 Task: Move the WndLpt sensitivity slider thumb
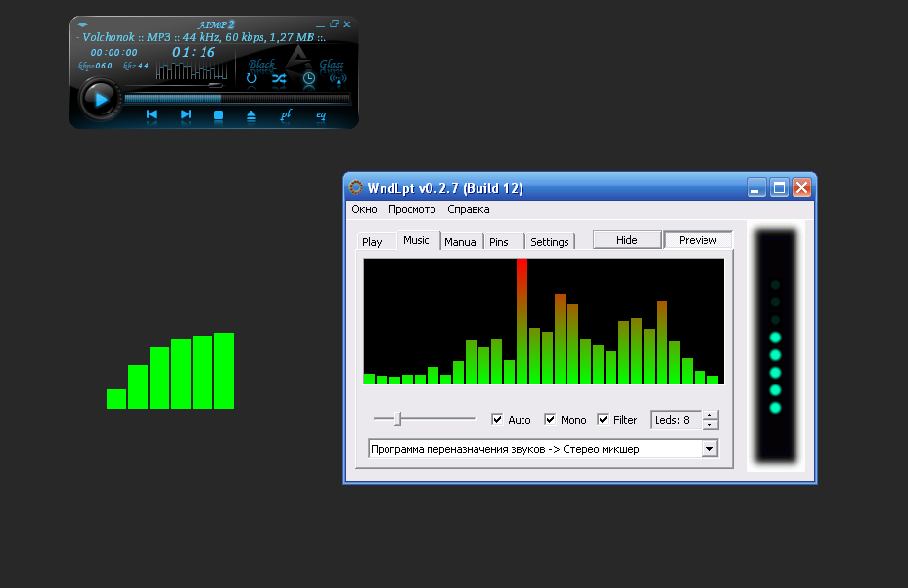click(398, 419)
